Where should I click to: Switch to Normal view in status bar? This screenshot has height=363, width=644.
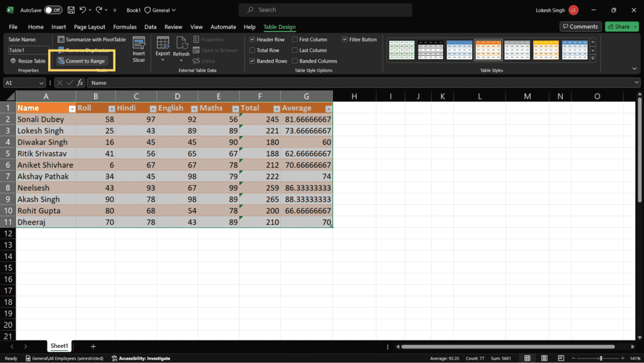[x=527, y=358]
